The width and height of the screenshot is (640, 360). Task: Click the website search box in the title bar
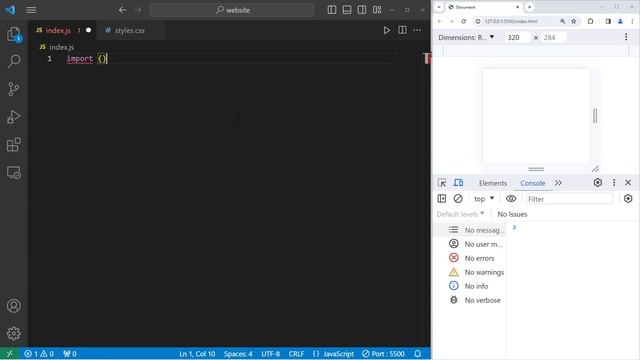click(x=232, y=10)
